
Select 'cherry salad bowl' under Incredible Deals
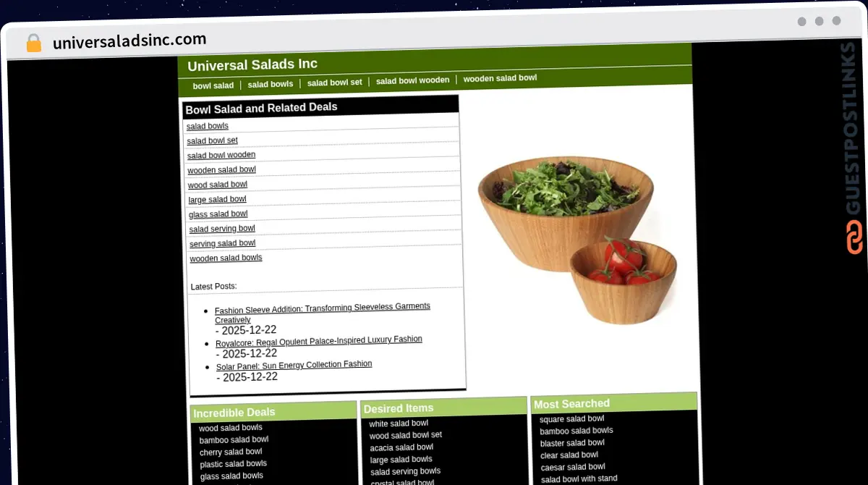click(231, 452)
